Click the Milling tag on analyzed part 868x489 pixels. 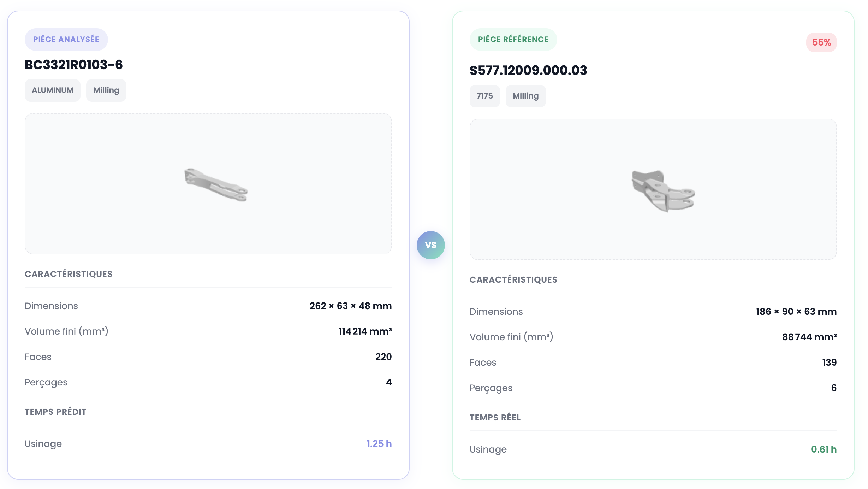tap(106, 90)
